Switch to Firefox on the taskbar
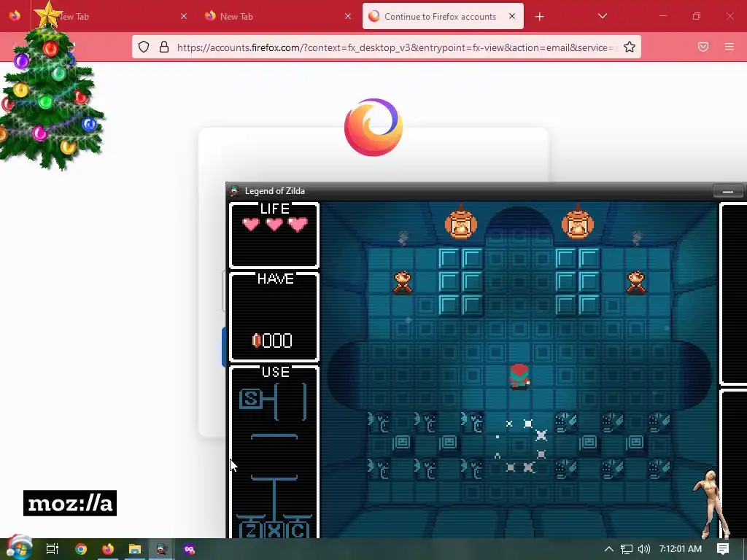This screenshot has width=747, height=560. click(x=108, y=549)
